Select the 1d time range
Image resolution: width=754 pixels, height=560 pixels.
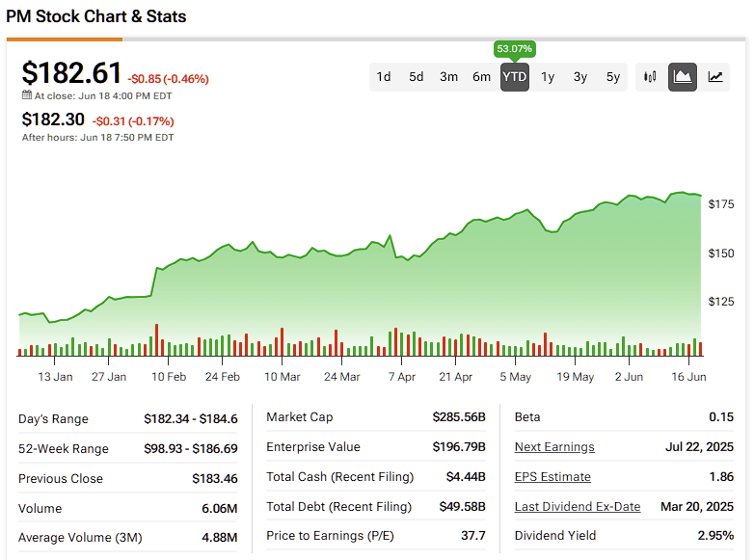click(383, 77)
